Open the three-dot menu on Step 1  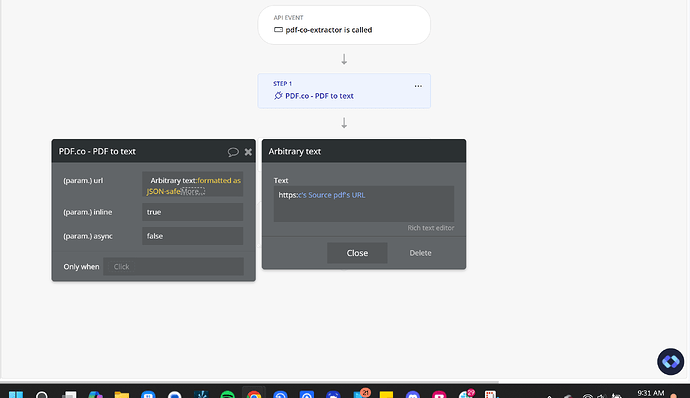point(418,86)
